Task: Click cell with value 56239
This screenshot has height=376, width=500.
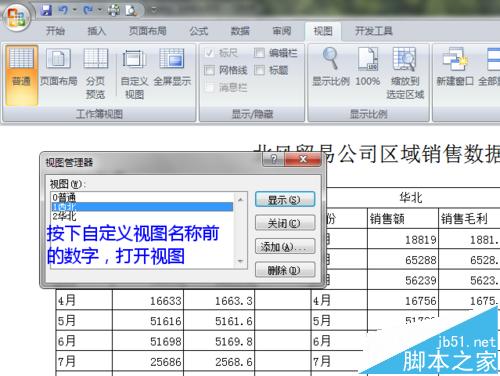Action: (x=403, y=280)
